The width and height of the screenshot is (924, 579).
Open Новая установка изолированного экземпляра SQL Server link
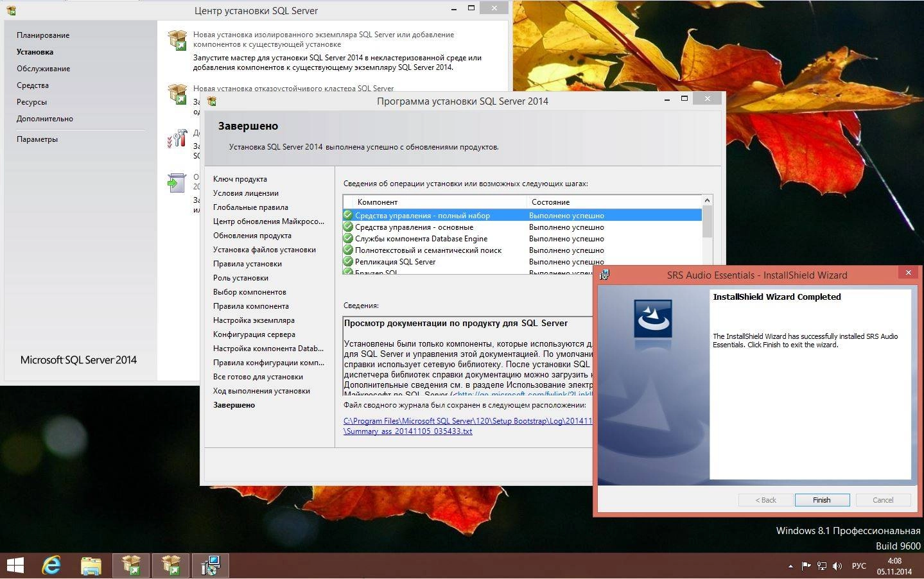pos(324,39)
